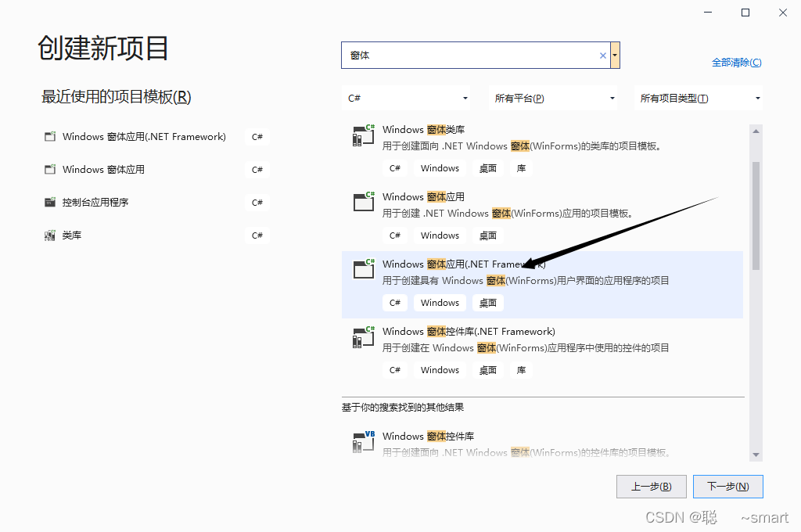Click the template list scrollbar thumb

coord(756,216)
